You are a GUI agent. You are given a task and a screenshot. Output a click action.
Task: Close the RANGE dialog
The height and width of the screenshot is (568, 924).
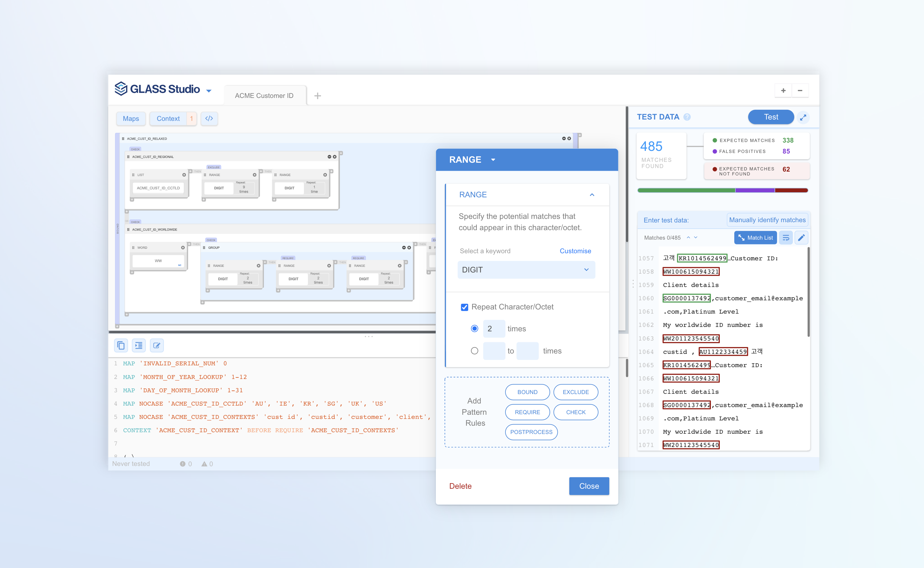[x=589, y=486]
